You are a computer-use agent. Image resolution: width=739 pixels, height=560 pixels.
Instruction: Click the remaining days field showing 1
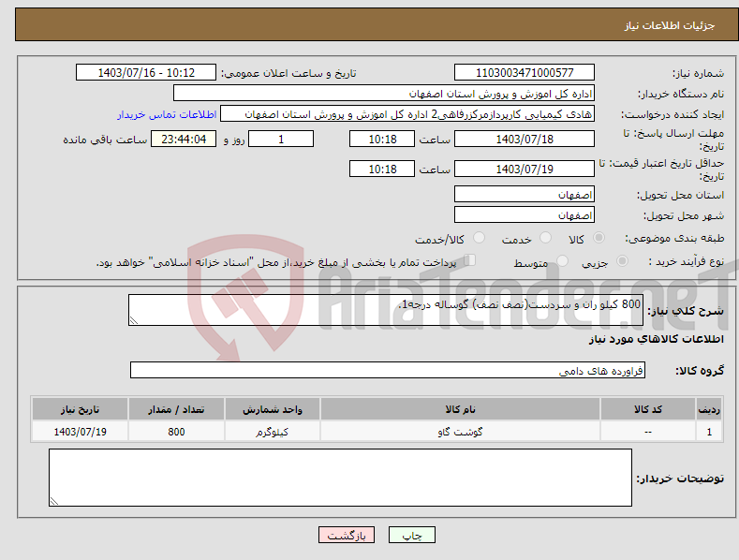281,139
